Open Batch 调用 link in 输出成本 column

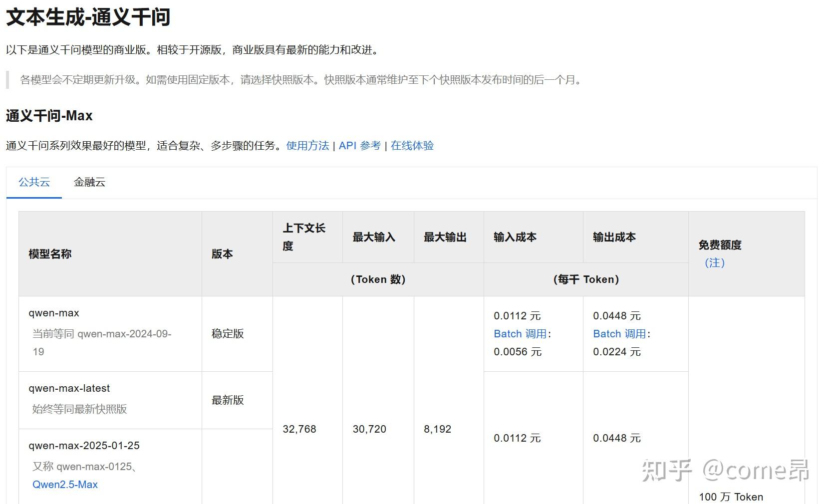click(620, 334)
